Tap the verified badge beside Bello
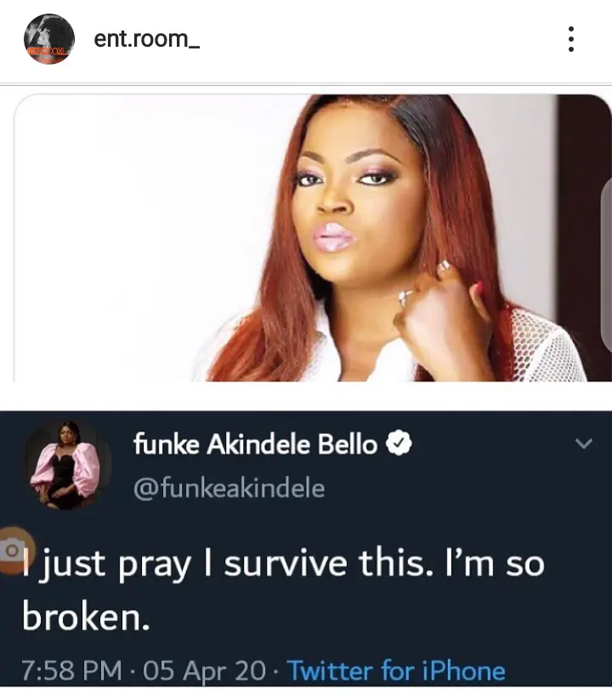This screenshot has height=700, width=612. [x=399, y=443]
